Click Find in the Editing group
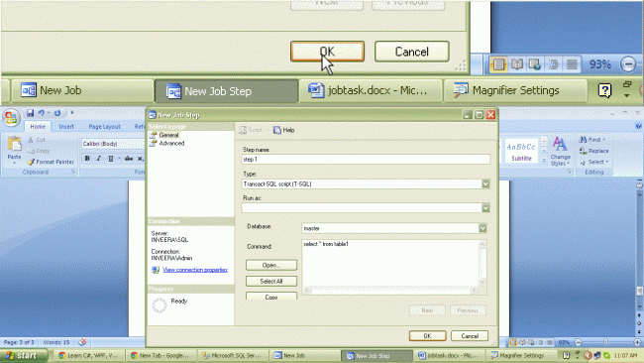This screenshot has height=363, width=644. (591, 140)
